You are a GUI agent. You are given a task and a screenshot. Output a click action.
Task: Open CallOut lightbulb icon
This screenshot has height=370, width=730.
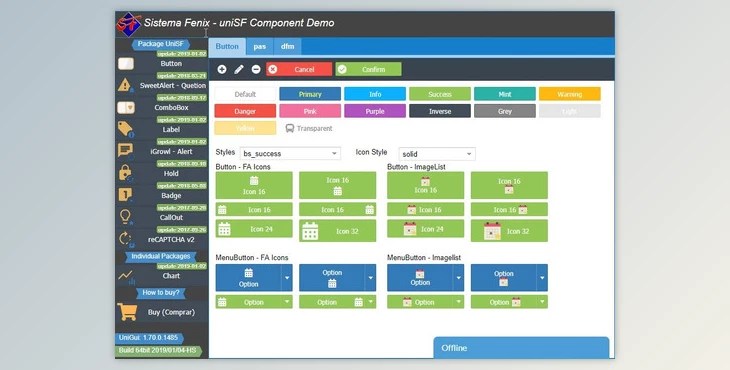pos(125,217)
